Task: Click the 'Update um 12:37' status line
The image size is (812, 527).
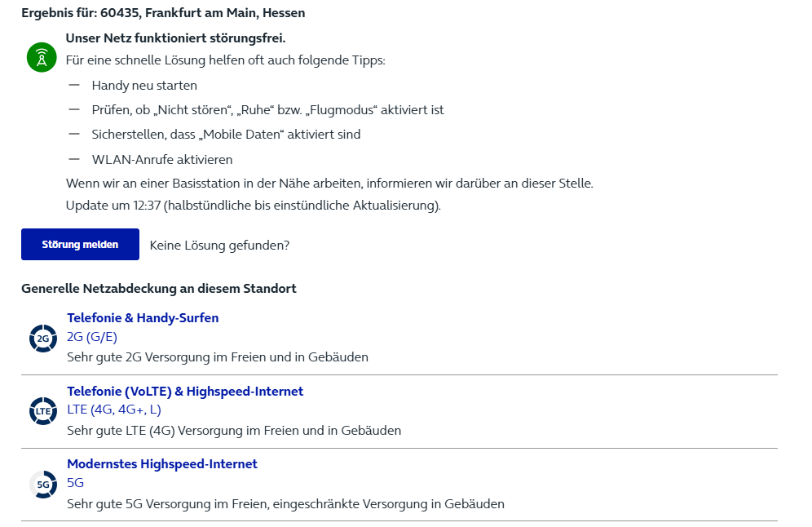Action: tap(254, 206)
